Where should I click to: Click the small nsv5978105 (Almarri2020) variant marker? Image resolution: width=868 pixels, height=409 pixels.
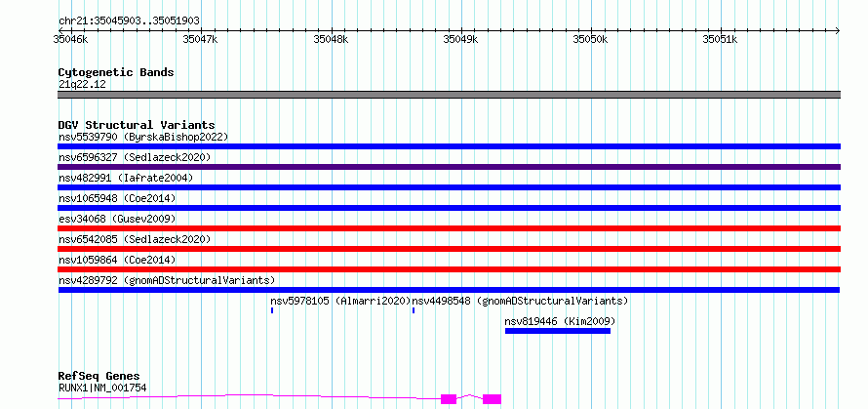pyautogui.click(x=272, y=310)
